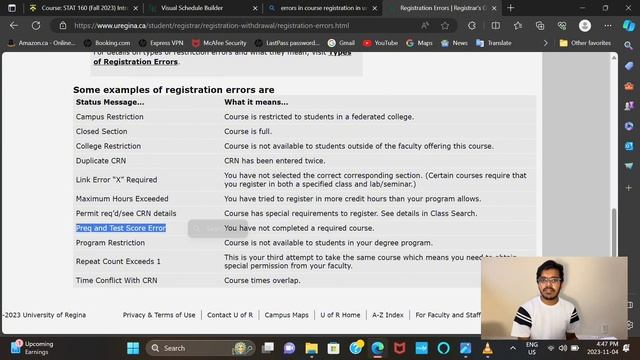The height and width of the screenshot is (360, 640).
Task: Add a new sidebar app plus
Action: point(629,188)
